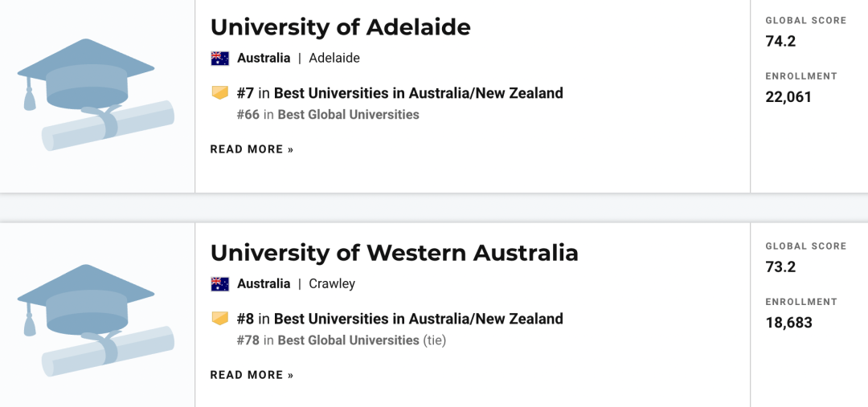Open #66 in Best Global Universities link

(328, 115)
